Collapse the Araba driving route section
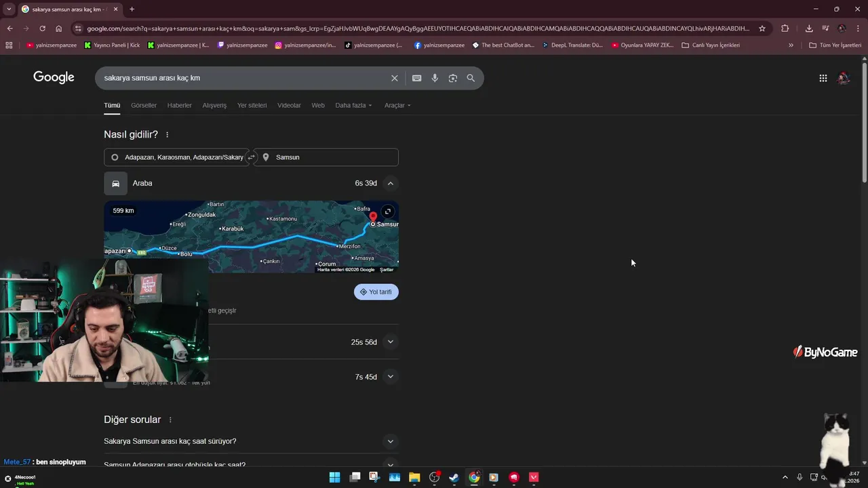Image resolution: width=868 pixels, height=488 pixels. tap(390, 183)
